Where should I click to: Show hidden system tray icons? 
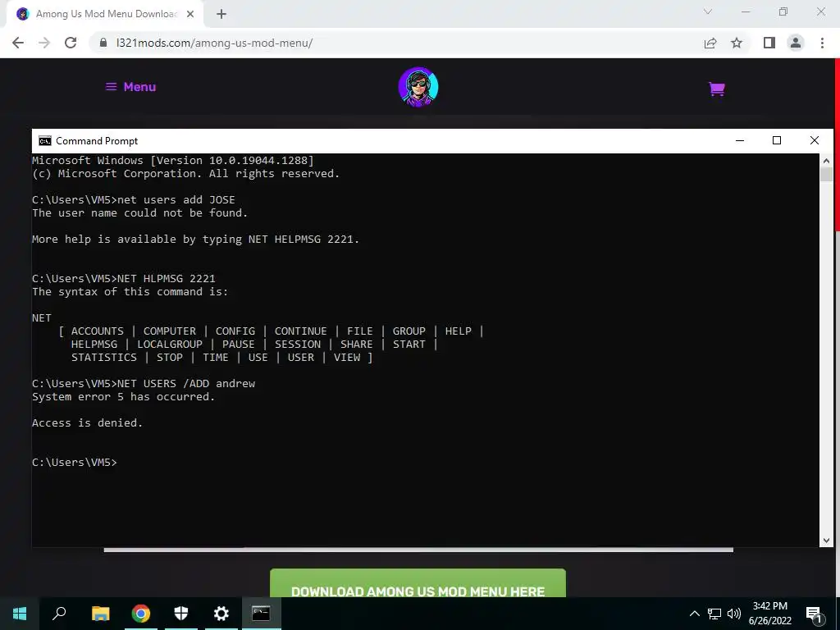tap(694, 614)
